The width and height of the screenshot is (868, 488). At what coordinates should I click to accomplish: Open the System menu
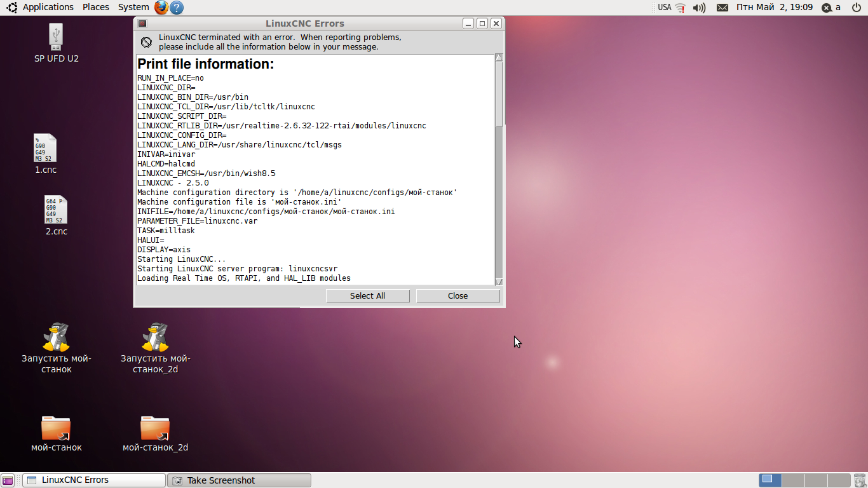[133, 7]
